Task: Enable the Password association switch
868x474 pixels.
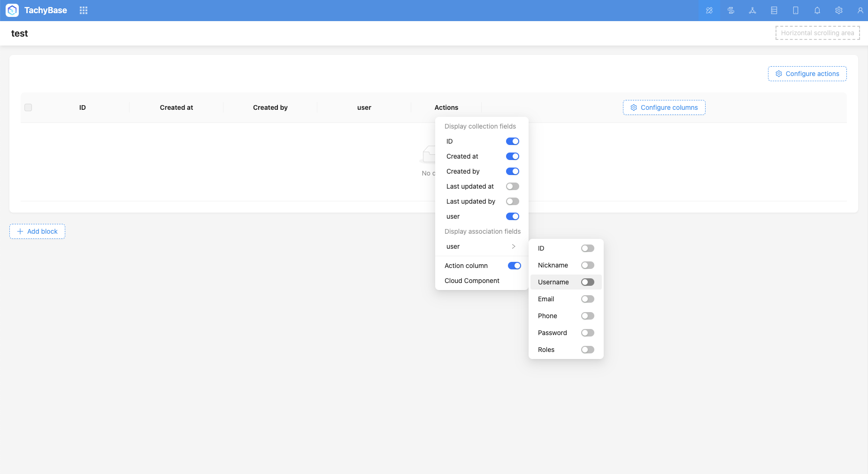Action: point(588,333)
